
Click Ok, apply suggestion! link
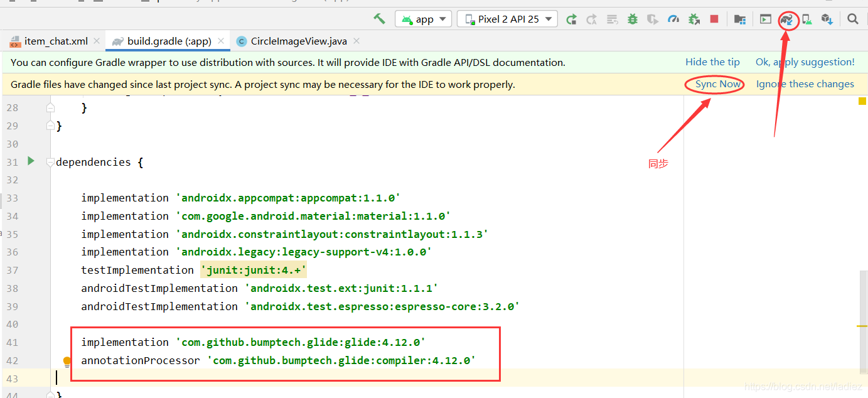(805, 62)
